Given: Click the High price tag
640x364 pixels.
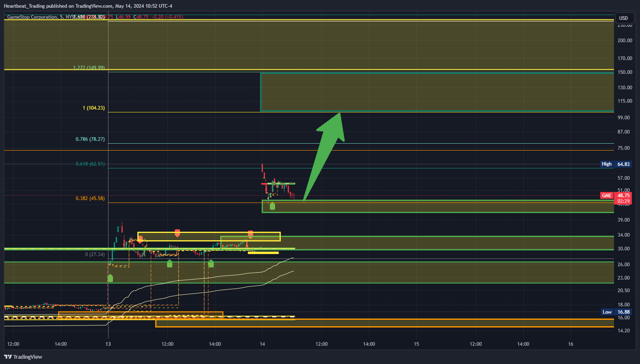Looking at the screenshot, I should 607,164.
